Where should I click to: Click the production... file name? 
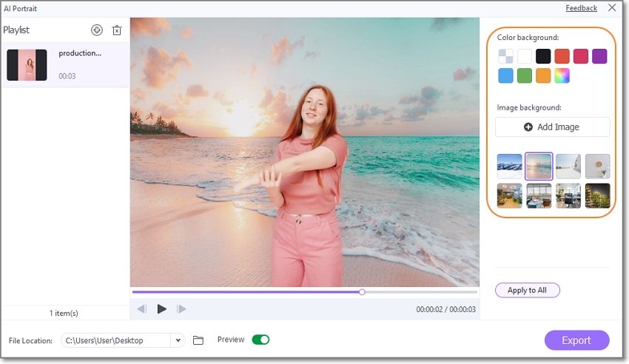(x=80, y=53)
